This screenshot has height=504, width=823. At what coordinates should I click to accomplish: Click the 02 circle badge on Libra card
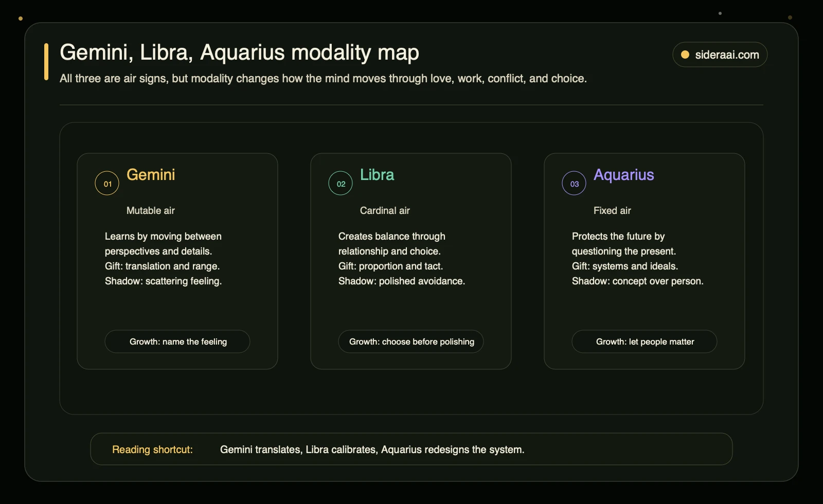[x=341, y=183]
